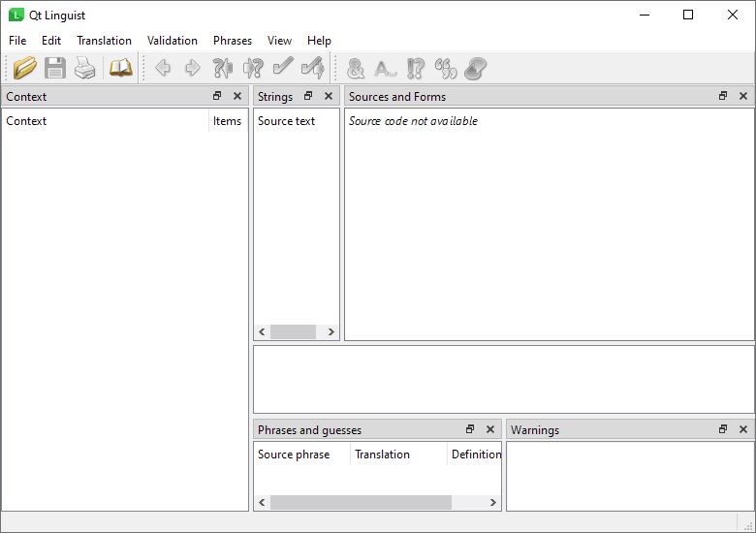The width and height of the screenshot is (756, 533).
Task: Toggle accelerator validation ampersand icon
Action: click(x=356, y=69)
